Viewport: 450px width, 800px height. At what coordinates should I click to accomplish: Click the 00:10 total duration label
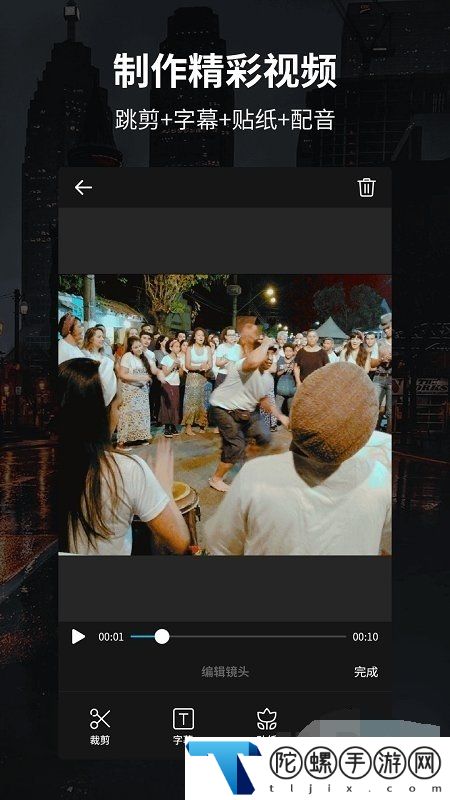[x=365, y=637]
